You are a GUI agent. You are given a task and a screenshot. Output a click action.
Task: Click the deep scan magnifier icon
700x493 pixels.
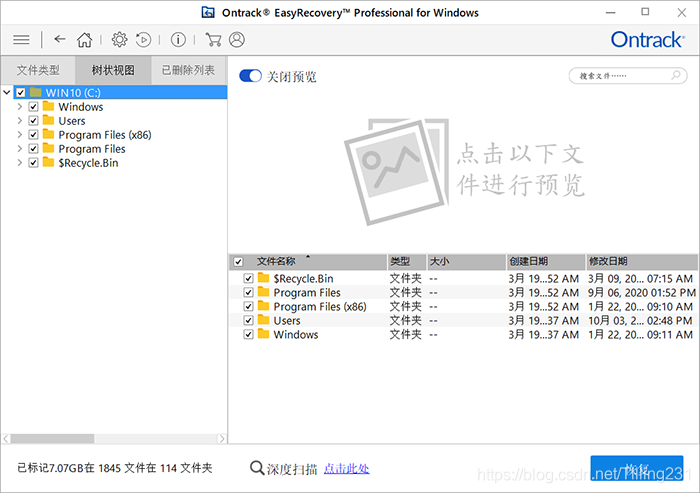[257, 468]
